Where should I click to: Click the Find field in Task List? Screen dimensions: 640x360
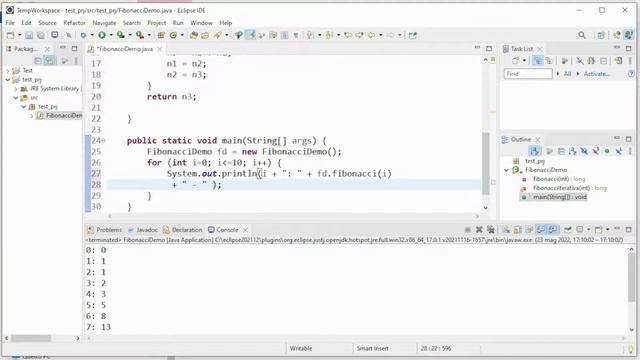(528, 74)
